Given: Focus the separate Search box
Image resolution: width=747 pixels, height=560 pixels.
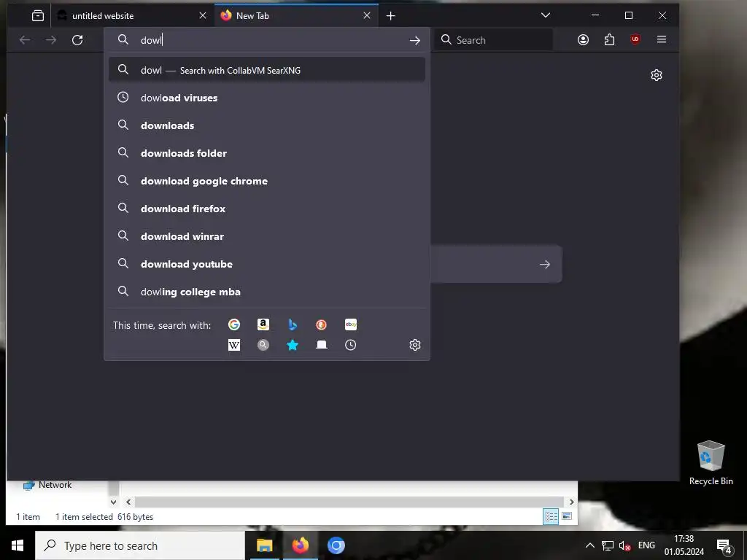Looking at the screenshot, I should (494, 40).
